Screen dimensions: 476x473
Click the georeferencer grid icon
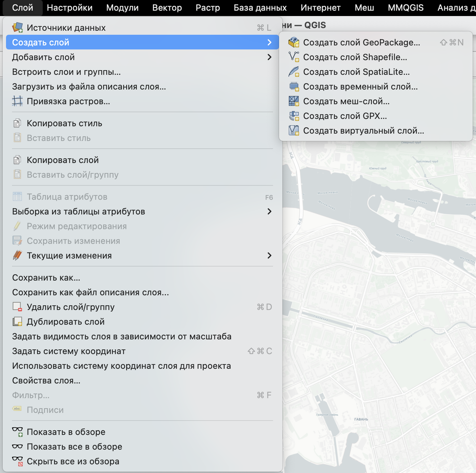coord(17,101)
